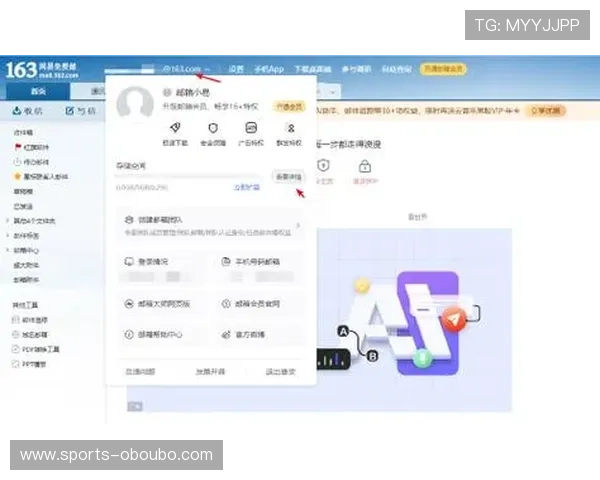Click the inbox-tray icon for receiving mail
This screenshot has height=480, width=600.
[16, 111]
